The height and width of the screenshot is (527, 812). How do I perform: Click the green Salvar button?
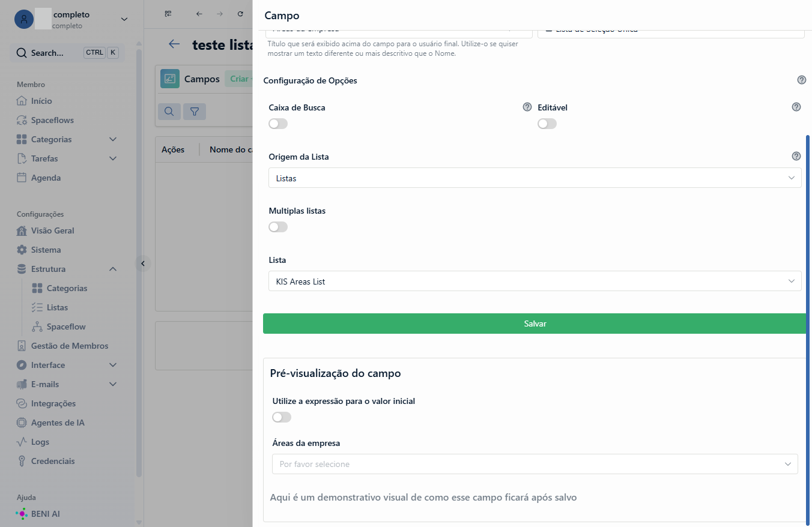(535, 324)
